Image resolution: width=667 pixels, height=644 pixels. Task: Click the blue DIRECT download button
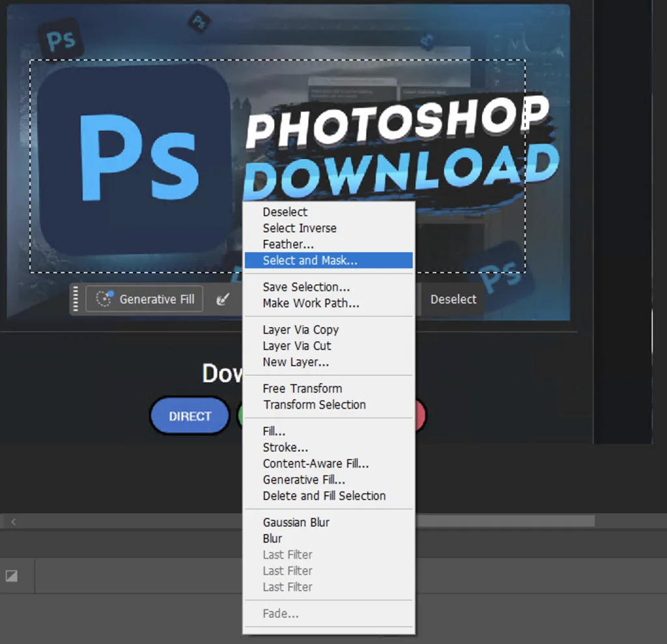point(190,415)
